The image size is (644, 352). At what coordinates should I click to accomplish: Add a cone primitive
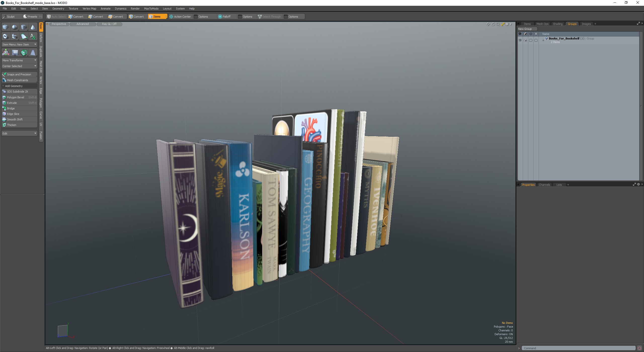(x=33, y=27)
